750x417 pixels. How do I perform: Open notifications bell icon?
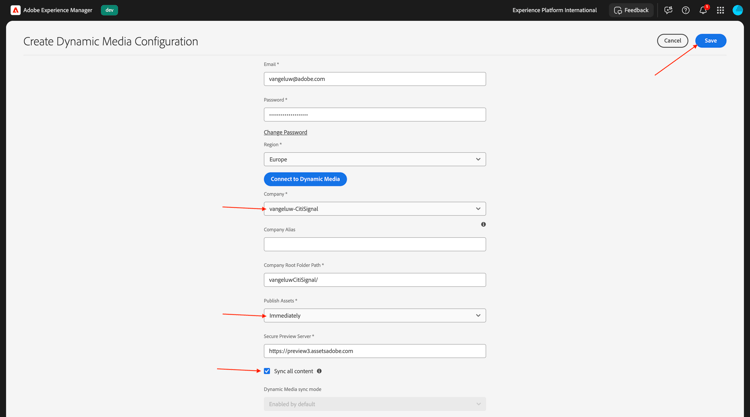pos(703,10)
